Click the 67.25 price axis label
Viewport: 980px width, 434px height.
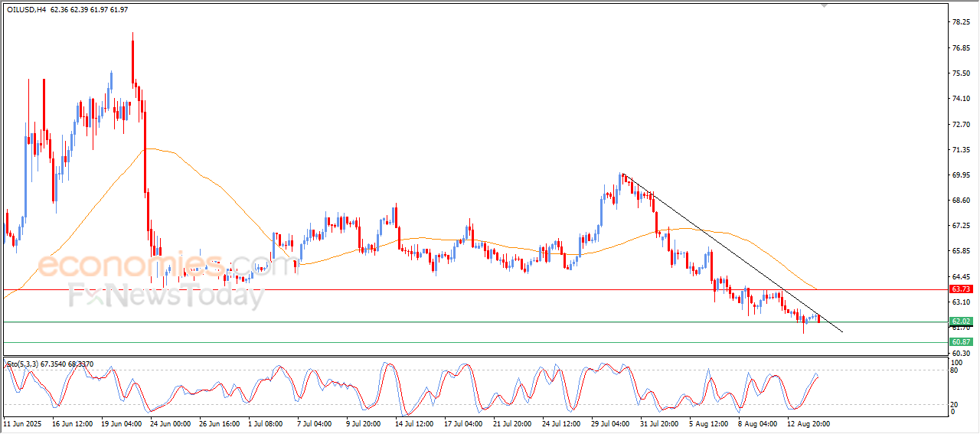[962, 226]
